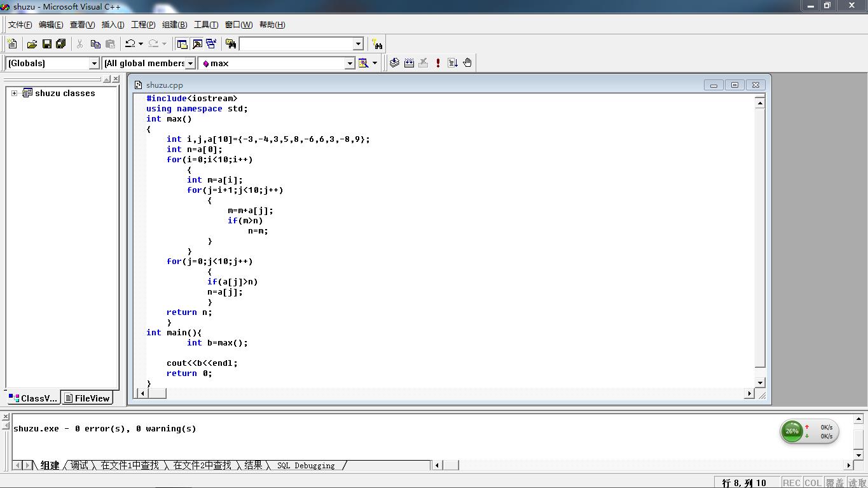Switch to the FileView tab
868x488 pixels.
click(x=87, y=398)
